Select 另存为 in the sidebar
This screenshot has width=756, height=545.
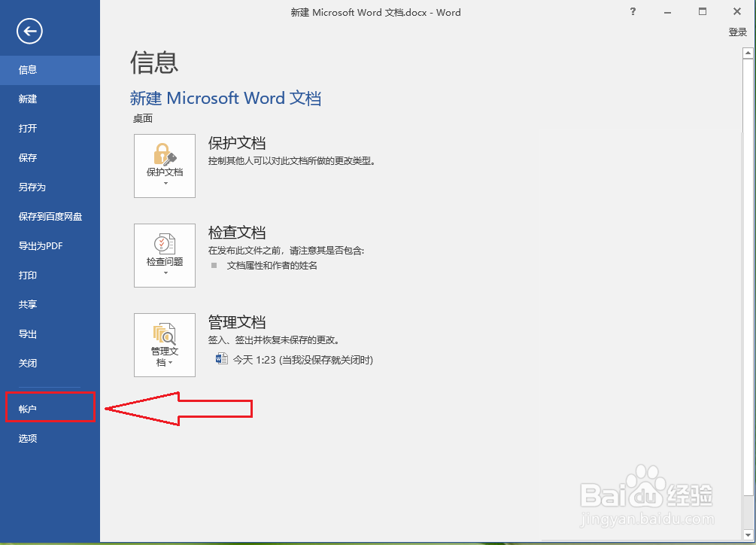(50, 187)
